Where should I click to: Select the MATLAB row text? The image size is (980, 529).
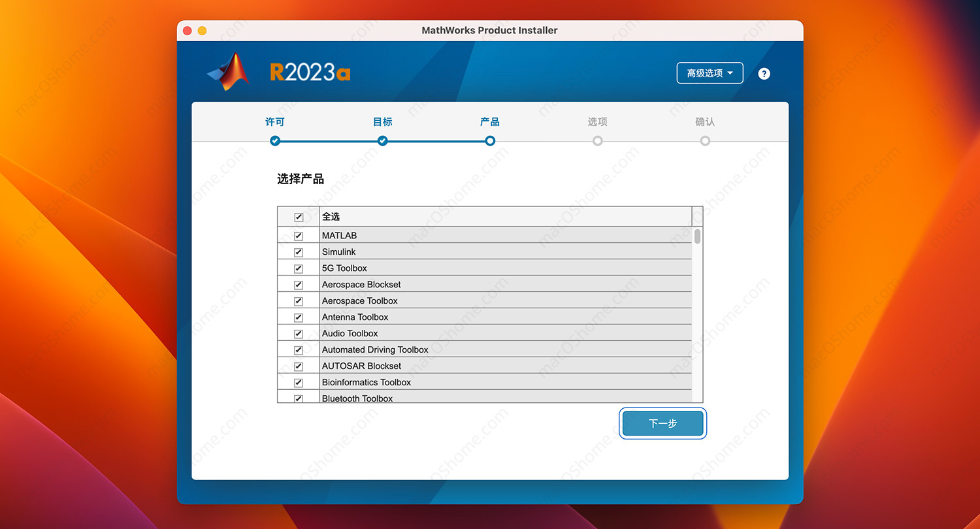(x=339, y=236)
